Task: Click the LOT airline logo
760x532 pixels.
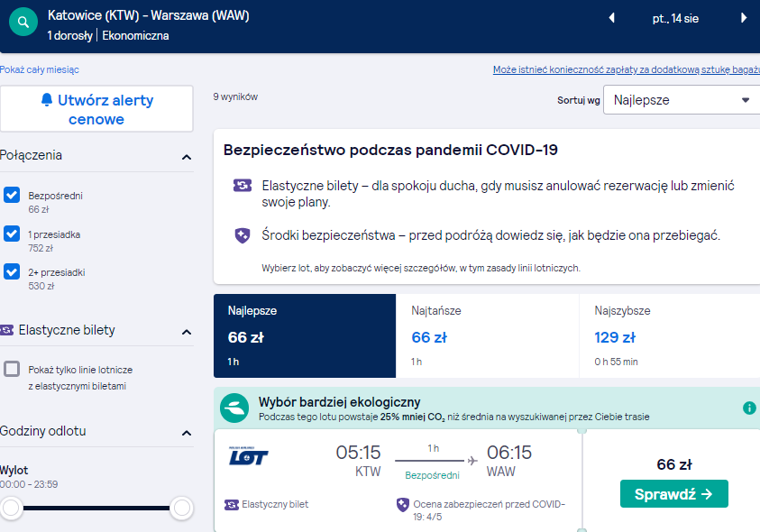Action: 248,456
